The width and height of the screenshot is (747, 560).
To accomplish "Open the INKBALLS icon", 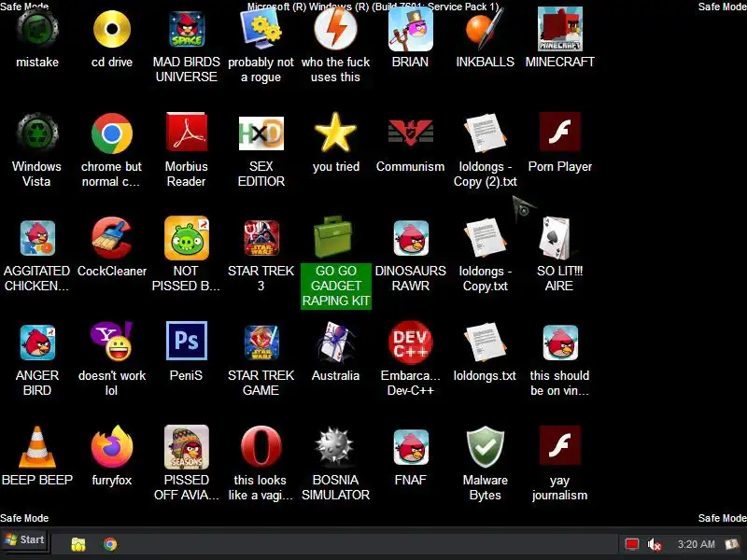I will coord(485,30).
